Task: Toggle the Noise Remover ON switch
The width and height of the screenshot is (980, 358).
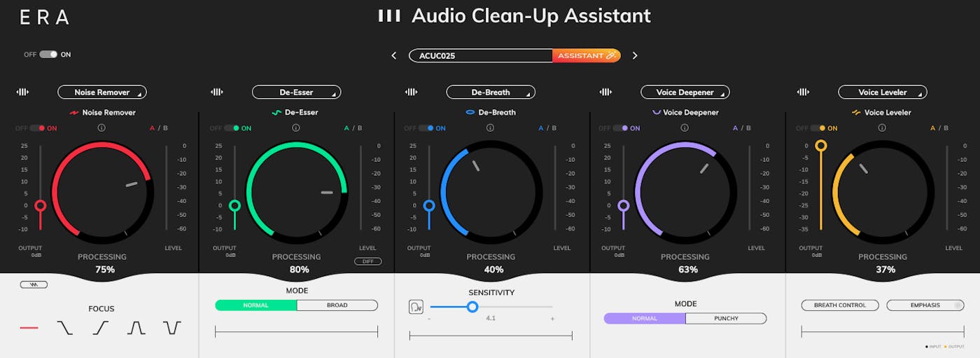Action: click(x=38, y=128)
